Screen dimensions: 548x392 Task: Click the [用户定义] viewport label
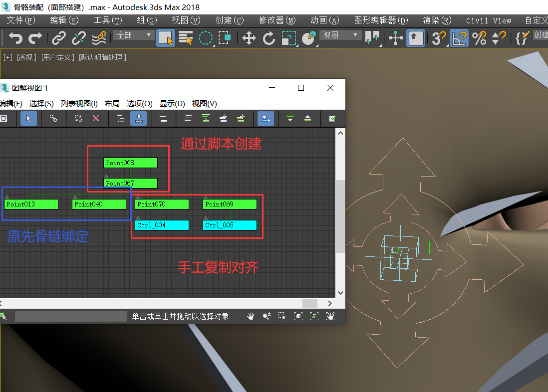tap(58, 57)
